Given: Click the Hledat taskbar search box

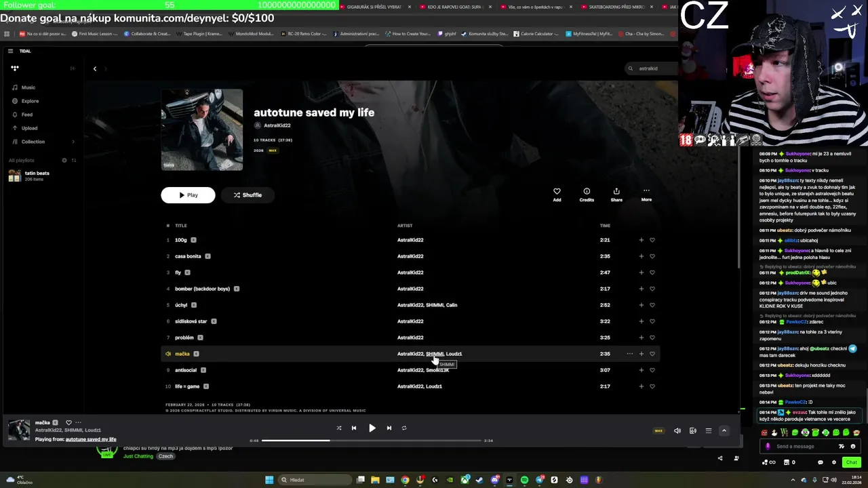Looking at the screenshot, I should point(315,480).
